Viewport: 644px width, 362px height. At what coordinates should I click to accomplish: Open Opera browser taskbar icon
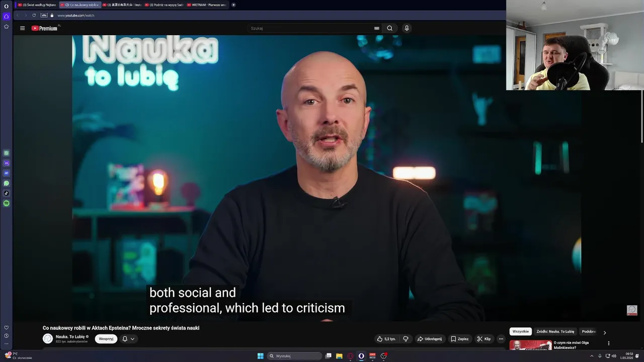pyautogui.click(x=361, y=356)
